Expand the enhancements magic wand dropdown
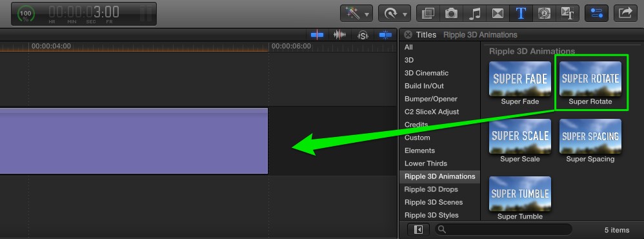This screenshot has height=239, width=644. [x=356, y=14]
